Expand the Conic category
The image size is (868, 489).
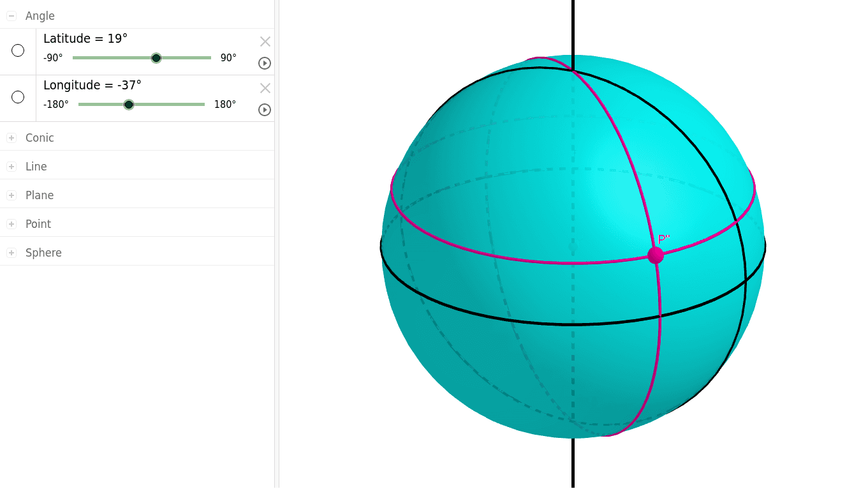(x=11, y=138)
